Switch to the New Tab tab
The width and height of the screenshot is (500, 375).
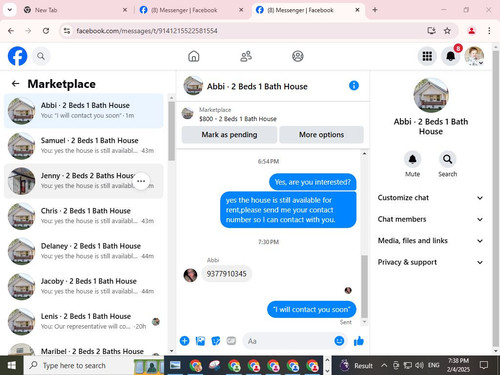point(75,10)
